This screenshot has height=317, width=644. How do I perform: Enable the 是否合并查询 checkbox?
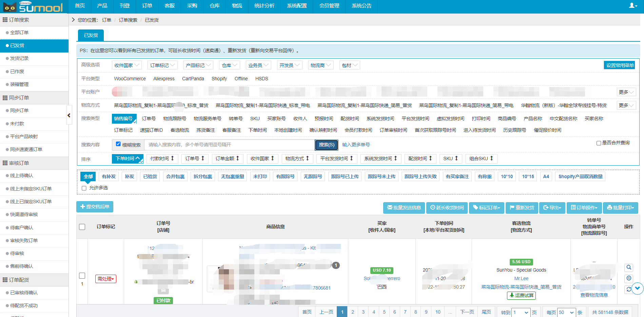click(599, 143)
